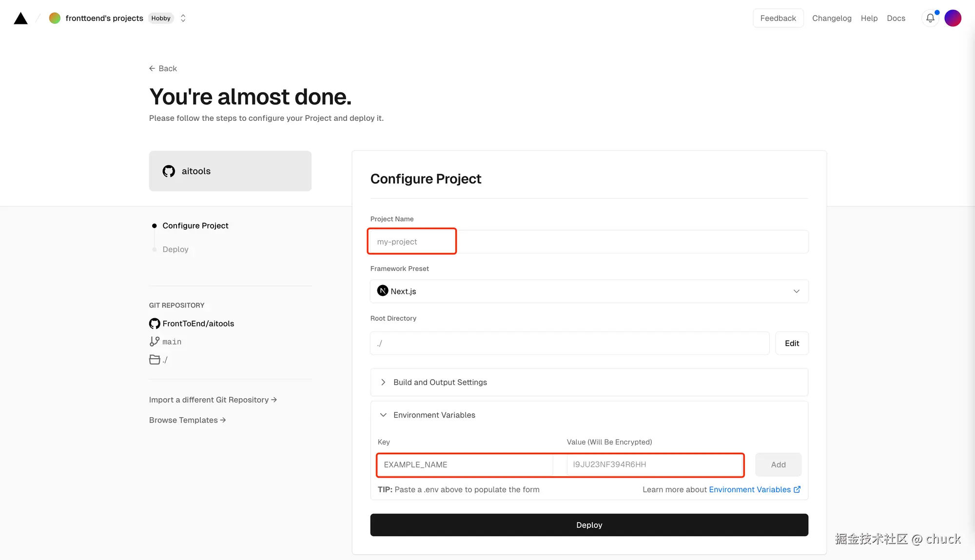Click Import a different Git Repository

coord(213,400)
